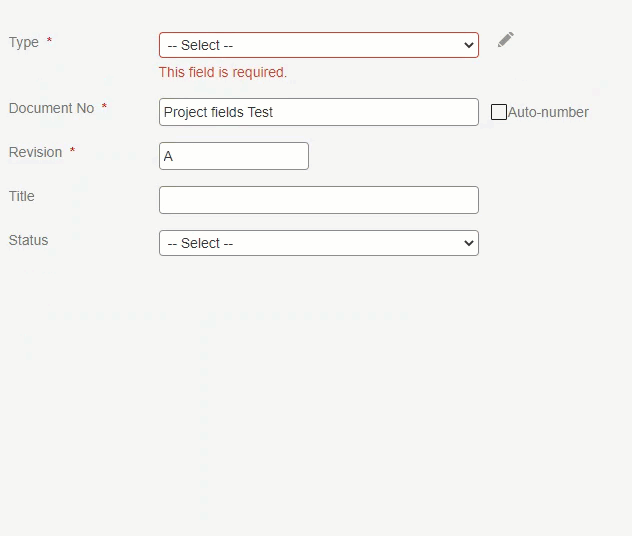Click the chevron arrow in Status dropdown
Screen dimensions: 632x536
point(468,243)
